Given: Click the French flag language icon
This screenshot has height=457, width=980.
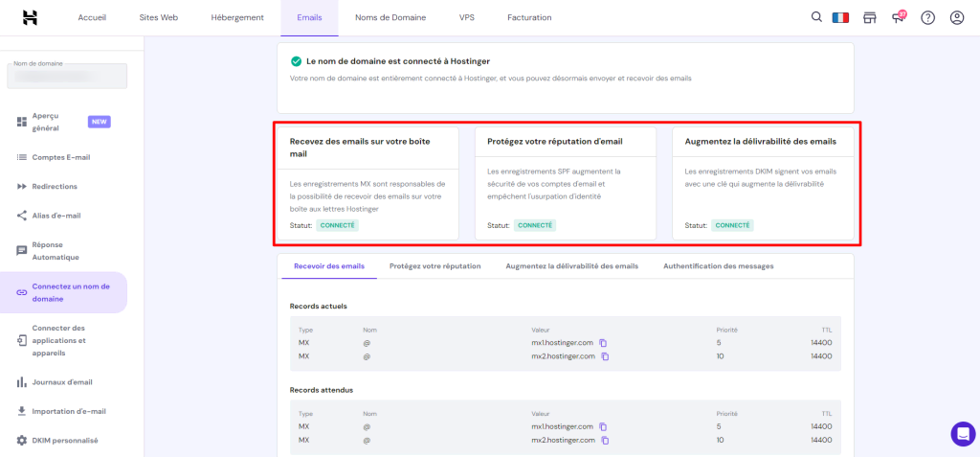Looking at the screenshot, I should click(x=841, y=17).
